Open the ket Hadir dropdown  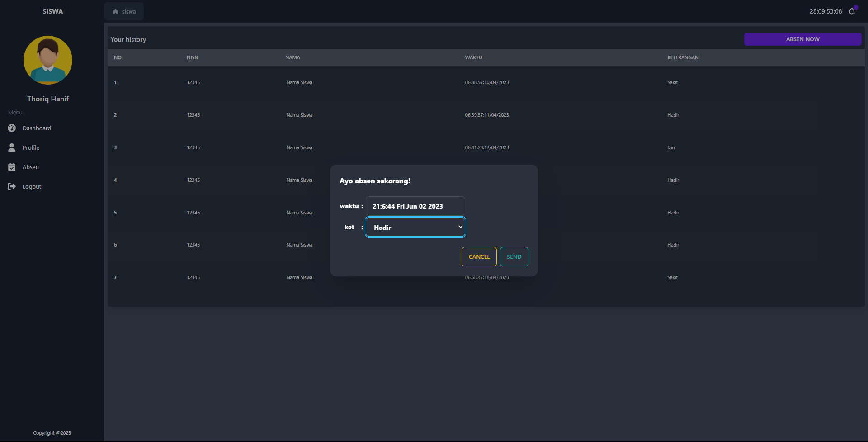[x=415, y=227]
